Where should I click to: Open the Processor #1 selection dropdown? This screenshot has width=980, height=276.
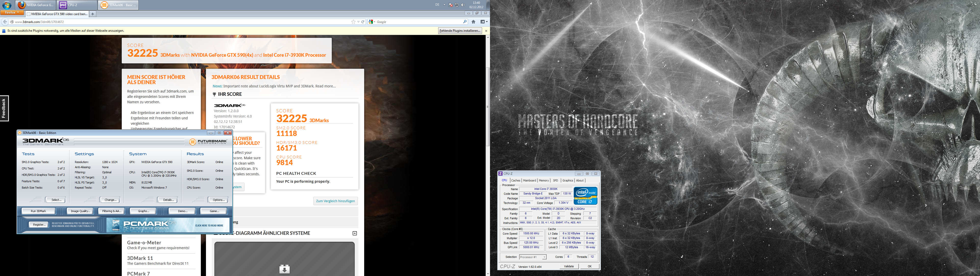(533, 257)
